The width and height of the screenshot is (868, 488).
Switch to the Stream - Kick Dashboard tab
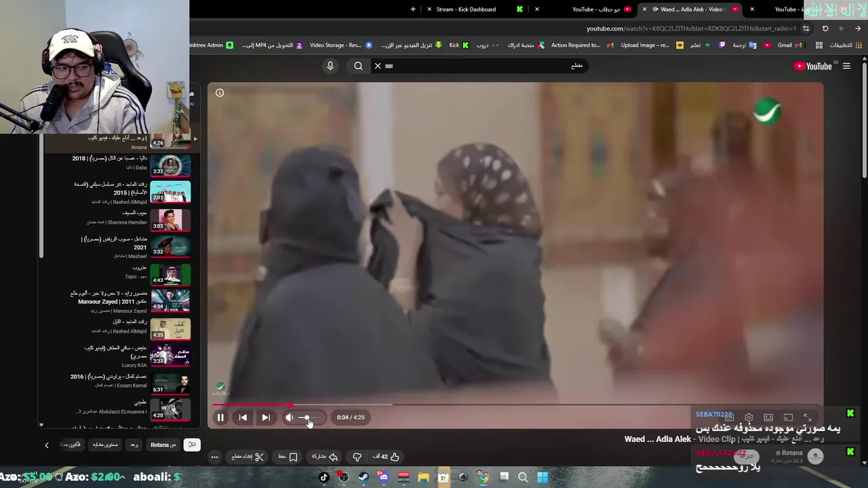click(475, 9)
